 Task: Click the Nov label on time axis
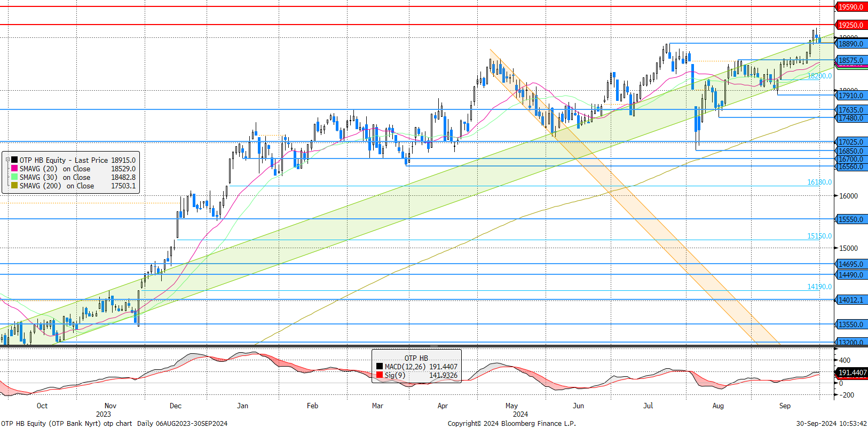tap(111, 406)
